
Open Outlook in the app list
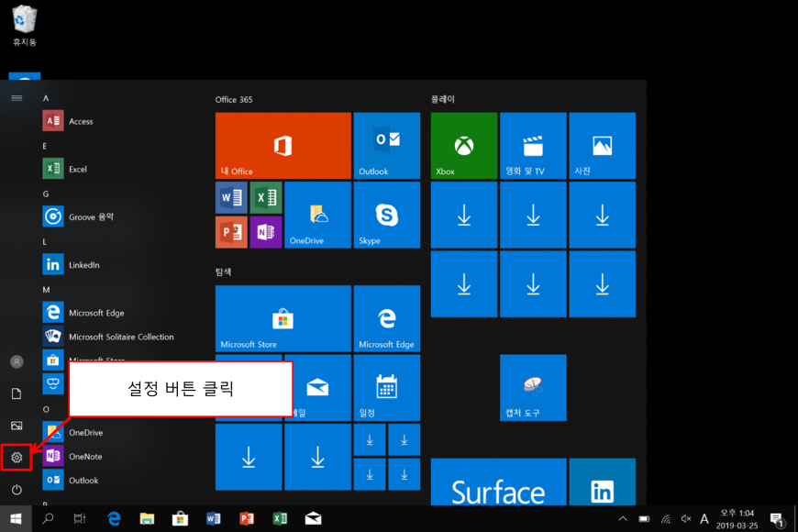(x=71, y=480)
